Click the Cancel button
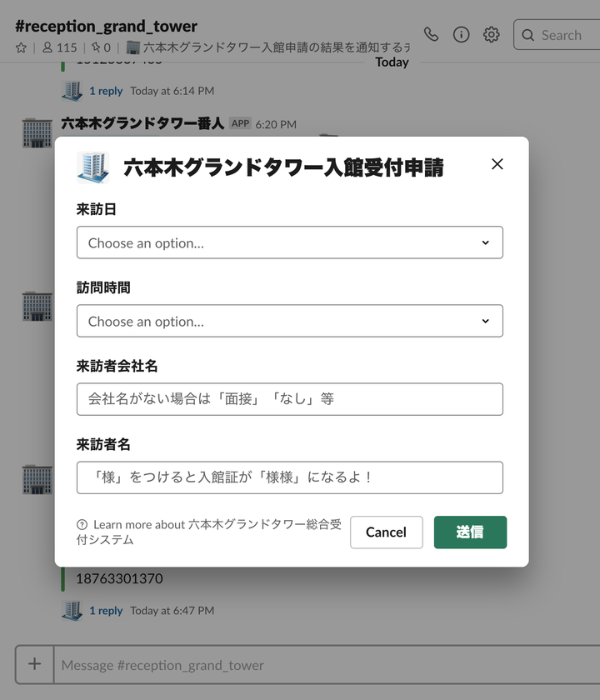 386,532
